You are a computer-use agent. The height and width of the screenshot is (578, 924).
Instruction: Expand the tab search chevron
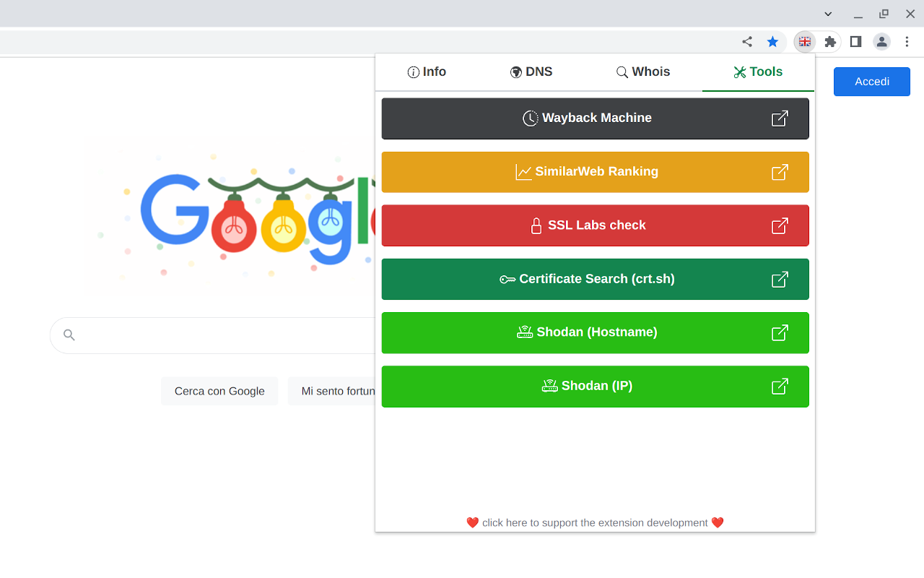(x=828, y=14)
